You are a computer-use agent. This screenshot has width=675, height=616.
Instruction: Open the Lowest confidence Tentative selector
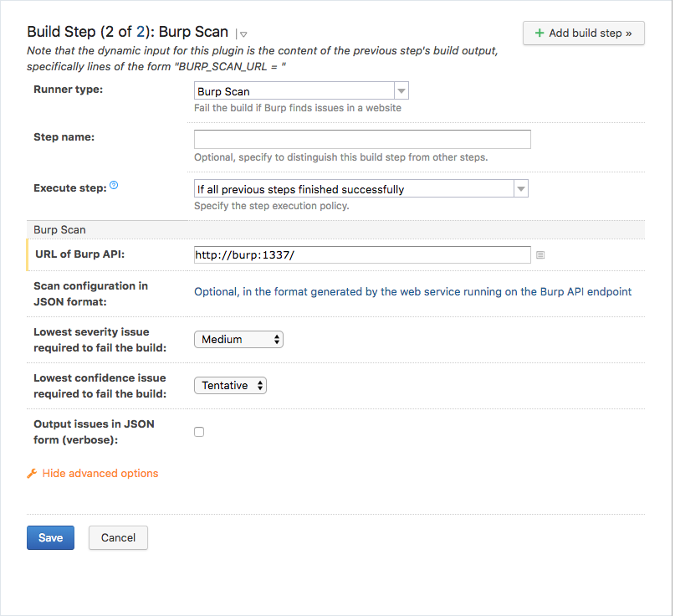tap(230, 386)
